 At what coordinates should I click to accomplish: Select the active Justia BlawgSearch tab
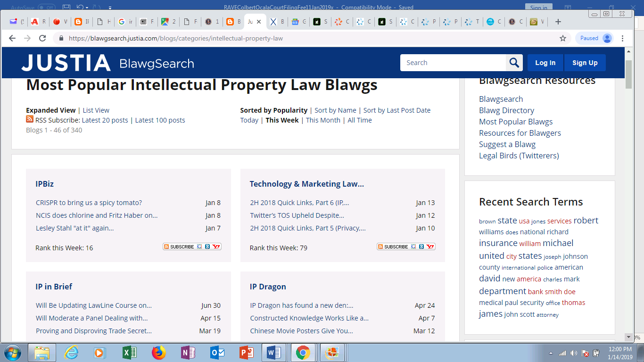point(255,22)
